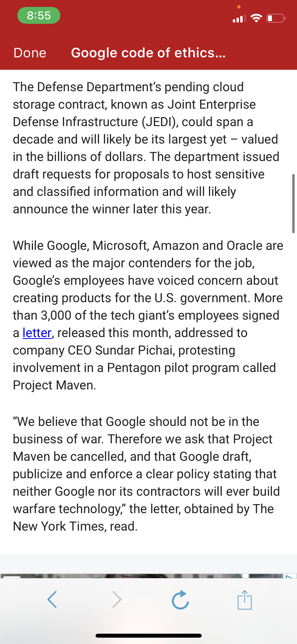The height and width of the screenshot is (644, 297).
Task: Tap the paragraph starting "The Defense Department's"
Action: 146,148
